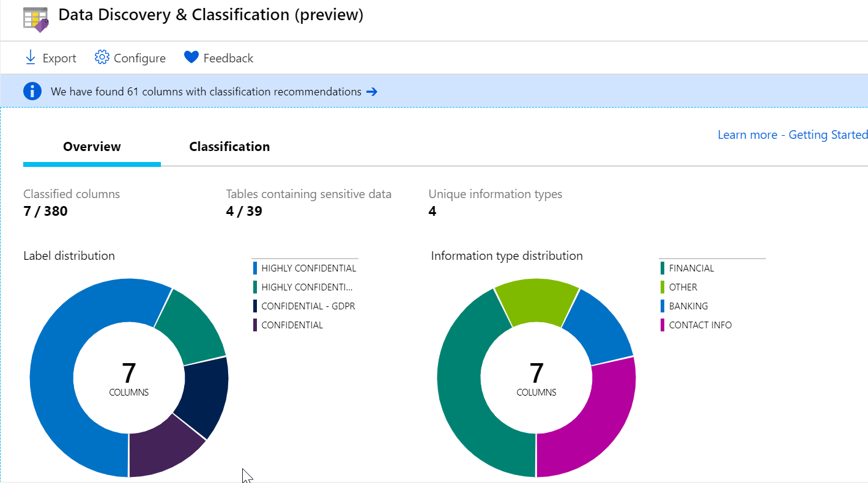The image size is (868, 483).
Task: Select the OTHER legend entry
Action: click(683, 287)
